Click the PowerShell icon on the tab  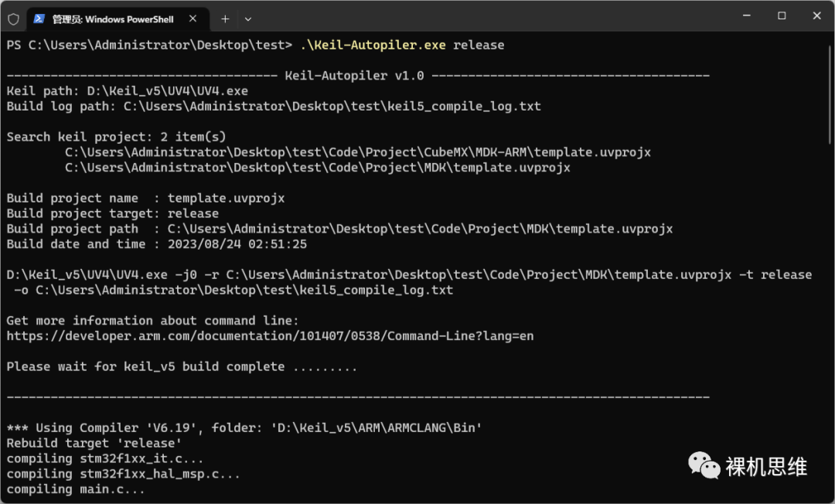tap(39, 19)
